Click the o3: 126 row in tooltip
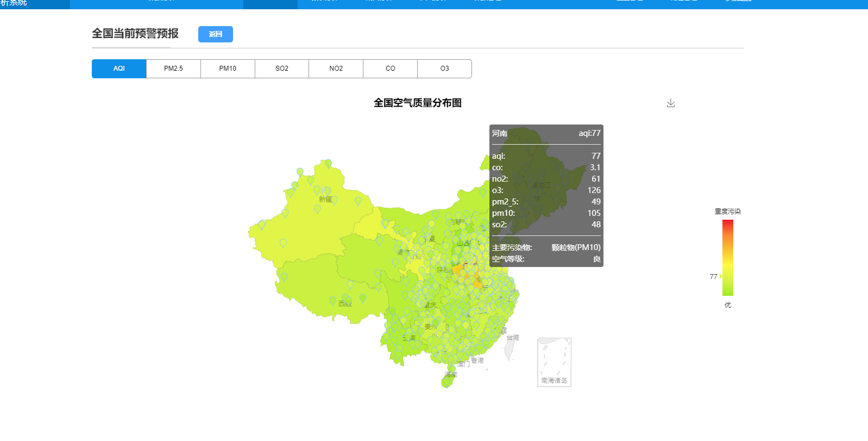The image size is (868, 441). pyautogui.click(x=546, y=190)
